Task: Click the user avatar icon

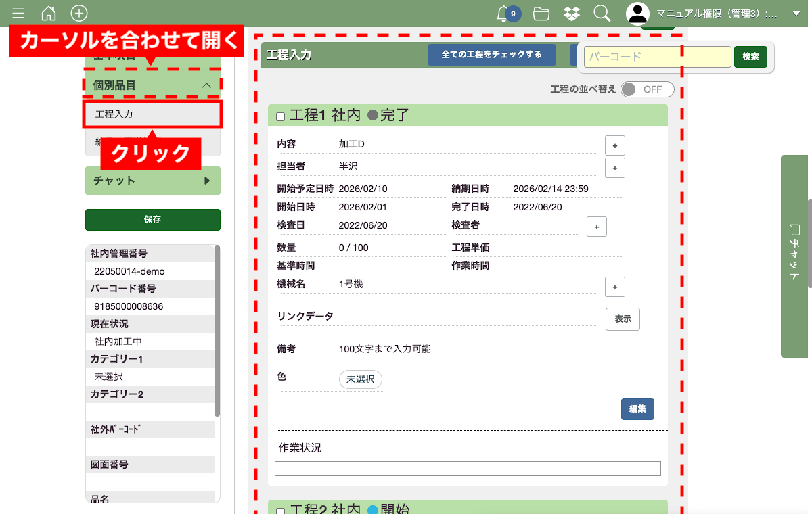Action: [x=637, y=14]
